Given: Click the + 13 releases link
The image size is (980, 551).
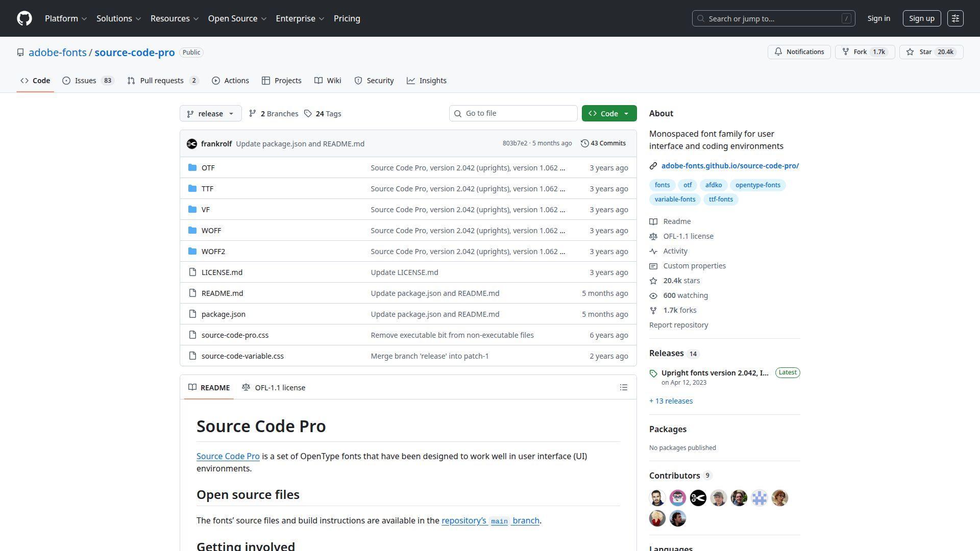Looking at the screenshot, I should click(x=671, y=401).
